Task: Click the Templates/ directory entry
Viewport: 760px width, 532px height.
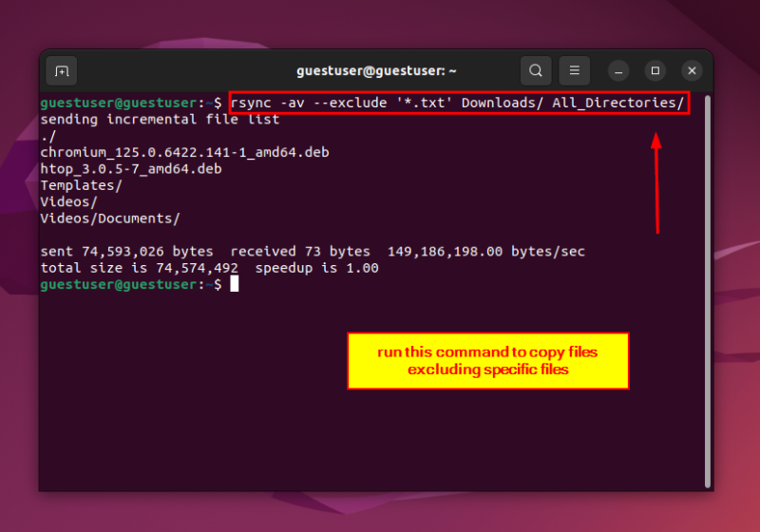Action: click(81, 185)
